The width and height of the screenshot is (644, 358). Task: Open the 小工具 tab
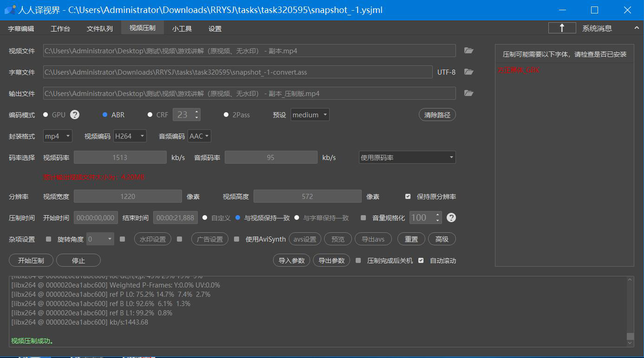(x=182, y=28)
